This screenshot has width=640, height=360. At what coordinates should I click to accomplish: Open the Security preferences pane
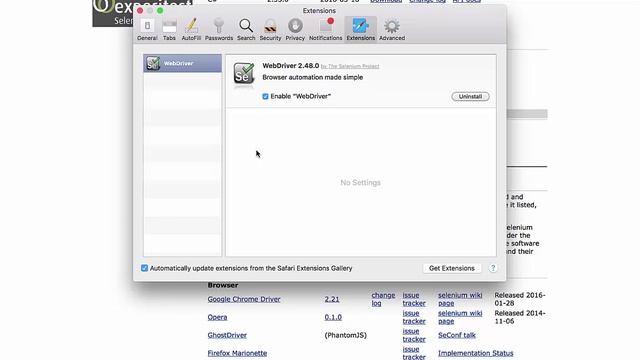point(270,29)
